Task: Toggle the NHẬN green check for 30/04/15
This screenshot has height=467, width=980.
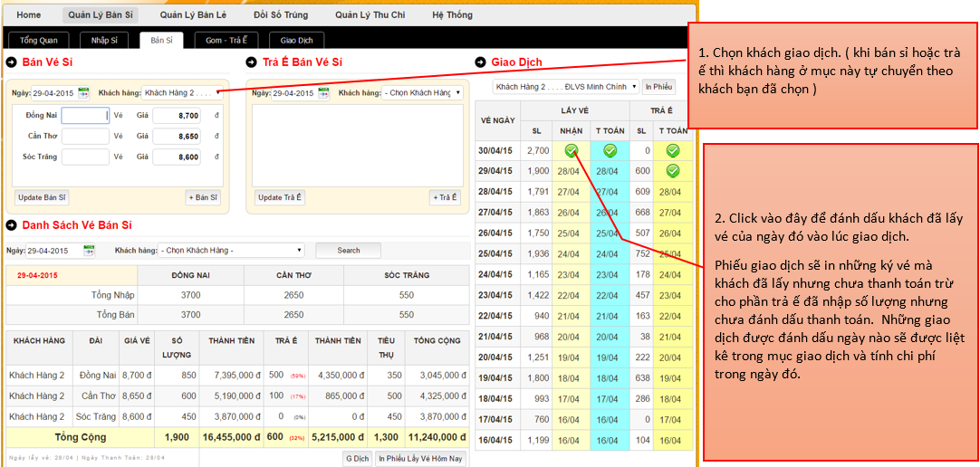Action: tap(571, 151)
